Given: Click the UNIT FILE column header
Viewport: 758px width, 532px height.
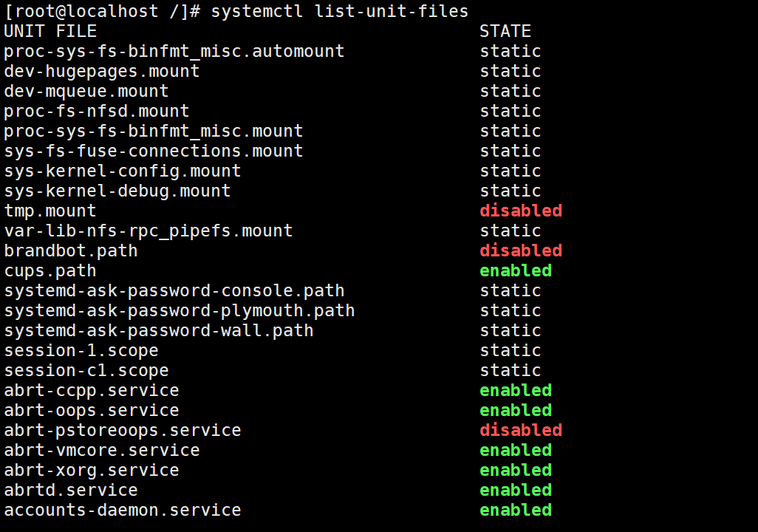Looking at the screenshot, I should 50,31.
